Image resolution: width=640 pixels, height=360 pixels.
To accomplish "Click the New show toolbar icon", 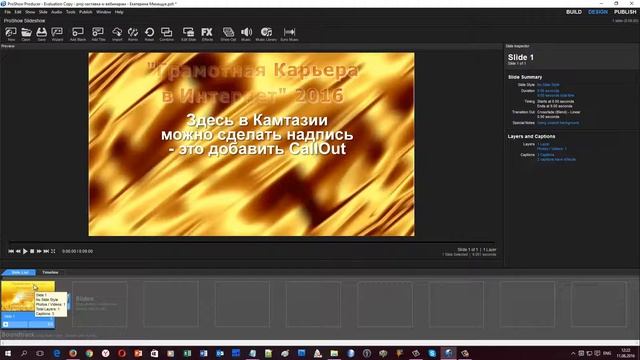I will (11, 33).
